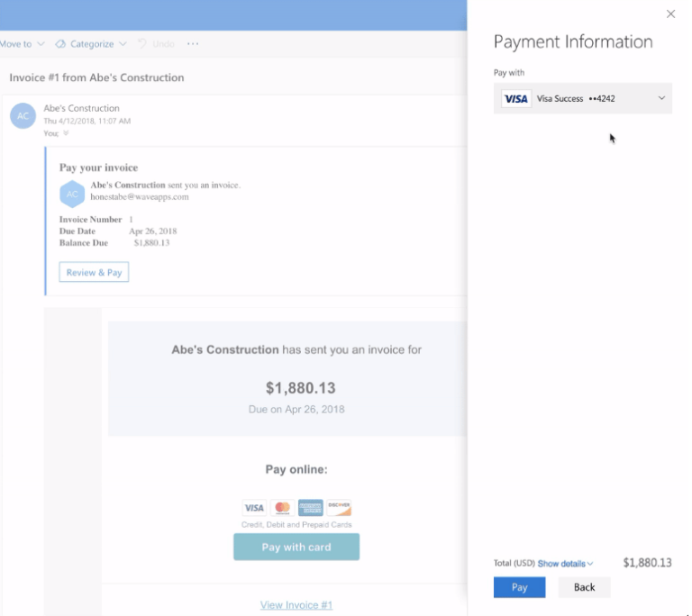Click the honestabe@waveapps.com email address

tap(140, 197)
